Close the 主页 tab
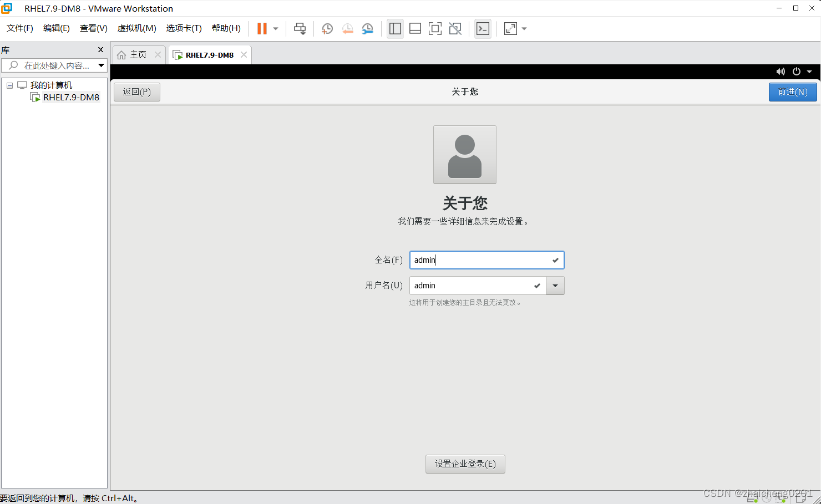Viewport: 821px width, 504px height. (158, 54)
